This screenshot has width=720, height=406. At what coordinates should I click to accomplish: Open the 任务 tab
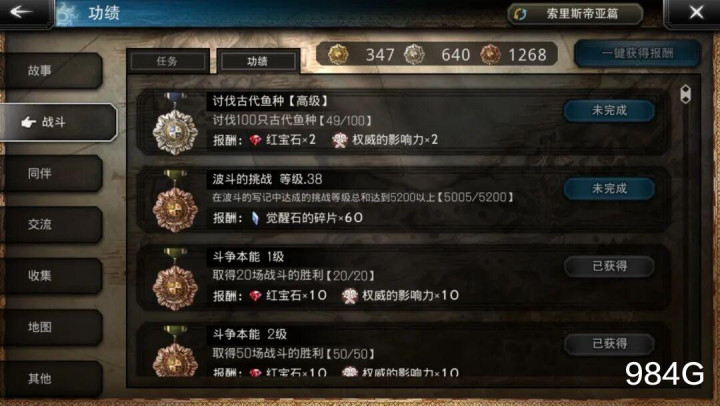pyautogui.click(x=168, y=61)
